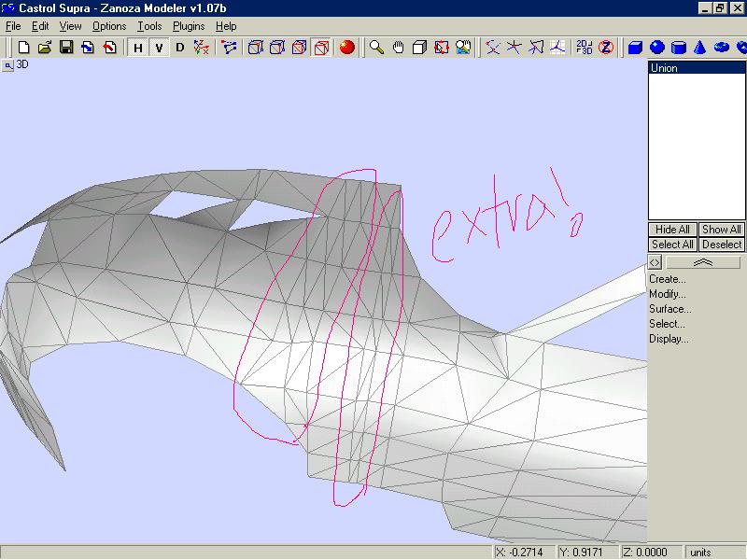Open the Plugins menu

click(189, 26)
